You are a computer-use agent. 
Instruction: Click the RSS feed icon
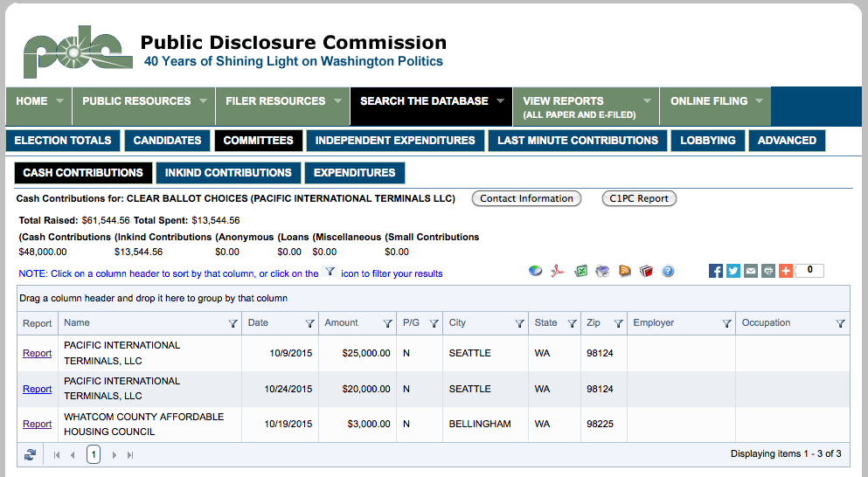click(625, 271)
